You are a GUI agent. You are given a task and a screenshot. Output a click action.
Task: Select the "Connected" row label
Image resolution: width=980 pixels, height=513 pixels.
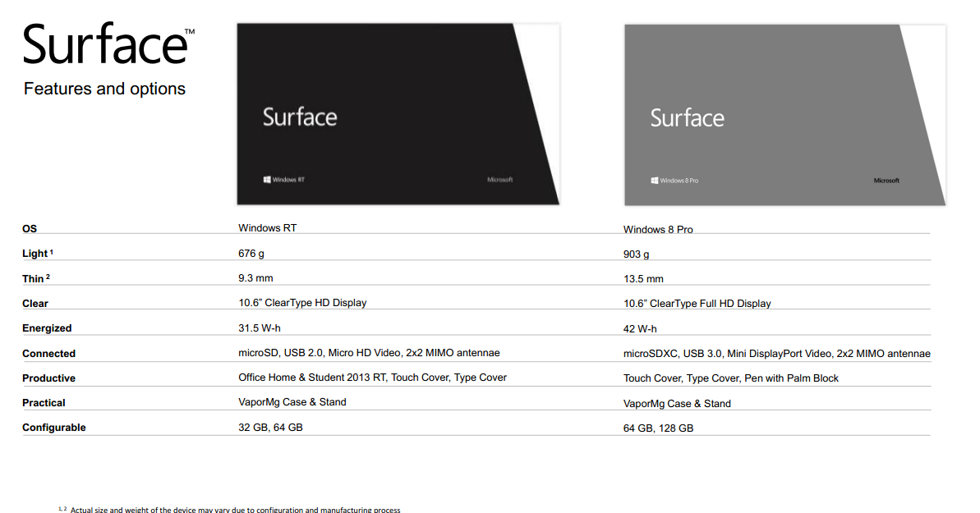pyautogui.click(x=48, y=354)
